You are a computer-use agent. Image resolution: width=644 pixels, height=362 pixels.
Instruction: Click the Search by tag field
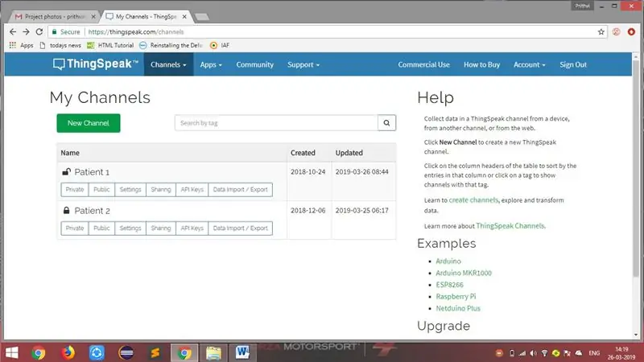click(x=276, y=123)
